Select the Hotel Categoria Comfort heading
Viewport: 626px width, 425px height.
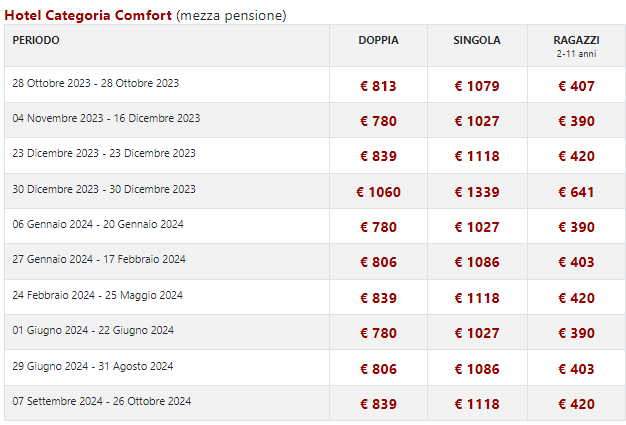click(88, 16)
